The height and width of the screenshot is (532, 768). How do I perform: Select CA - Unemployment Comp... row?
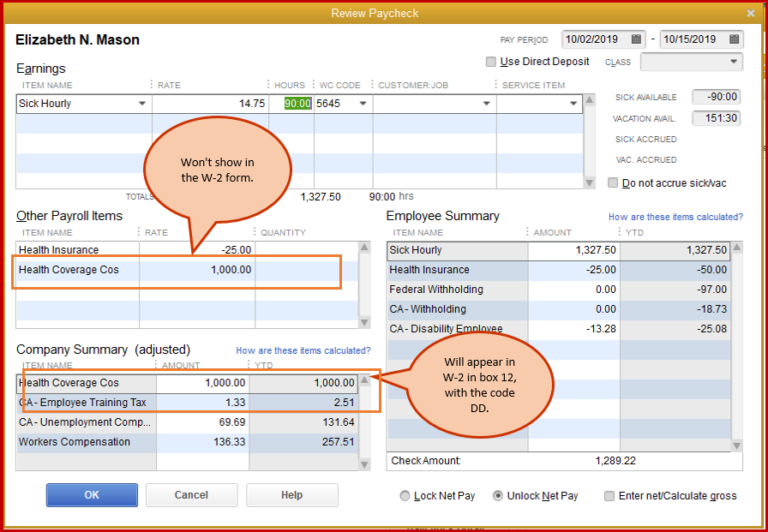pyautogui.click(x=188, y=422)
